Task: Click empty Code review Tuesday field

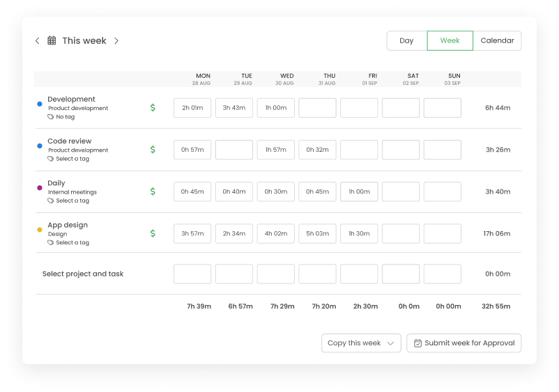Action: coord(234,150)
